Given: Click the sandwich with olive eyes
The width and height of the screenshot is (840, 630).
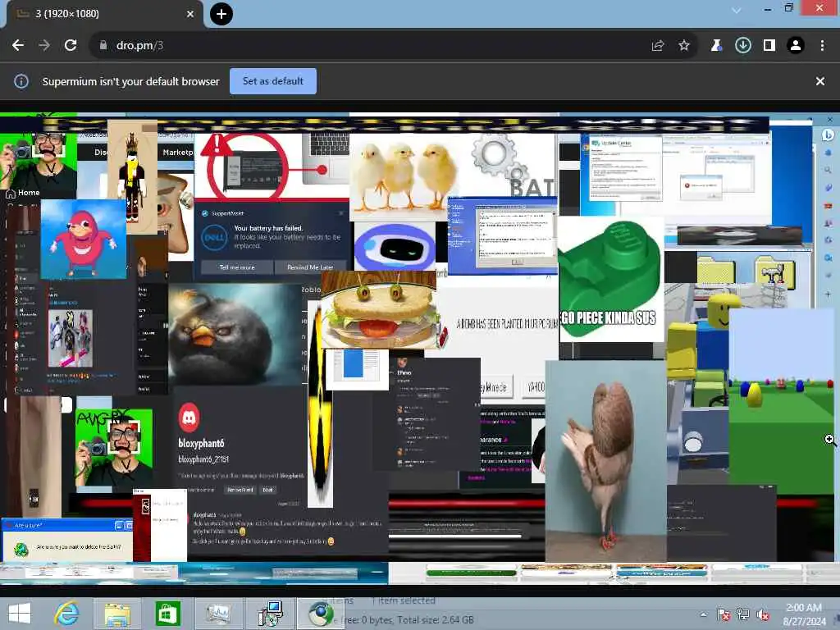Looking at the screenshot, I should pyautogui.click(x=379, y=311).
